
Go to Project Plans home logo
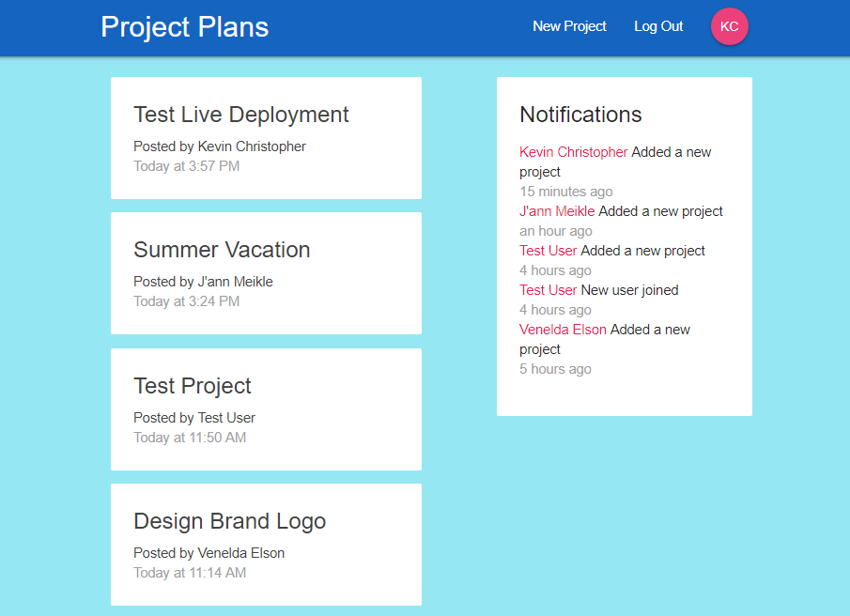point(184,27)
